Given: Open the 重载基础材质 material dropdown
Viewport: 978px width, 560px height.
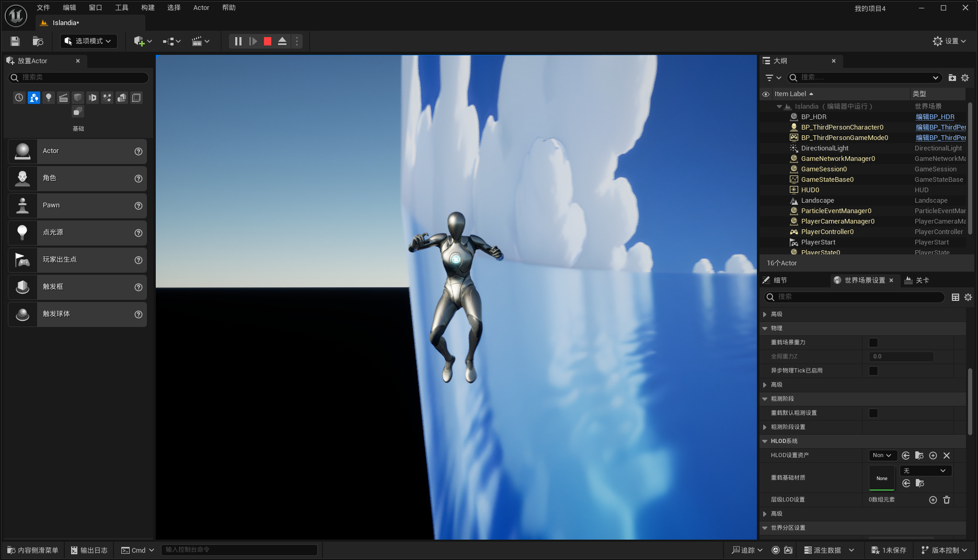Looking at the screenshot, I should click(x=926, y=471).
